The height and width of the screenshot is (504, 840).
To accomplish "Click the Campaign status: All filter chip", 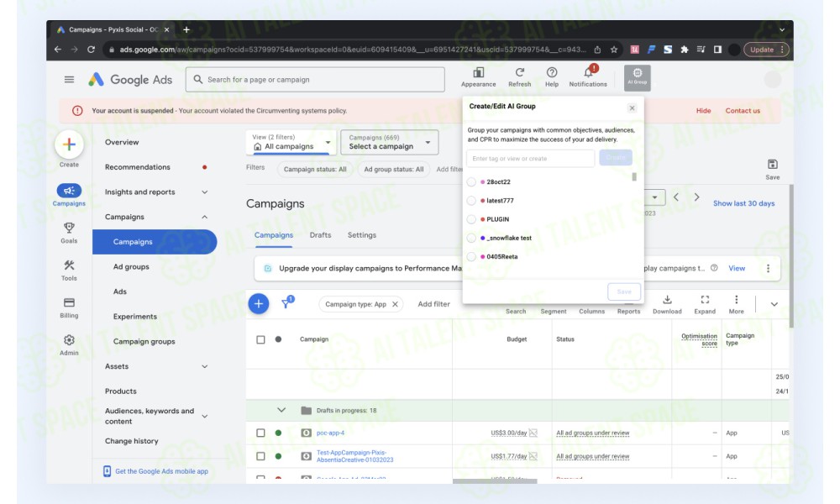I will pyautogui.click(x=315, y=169).
